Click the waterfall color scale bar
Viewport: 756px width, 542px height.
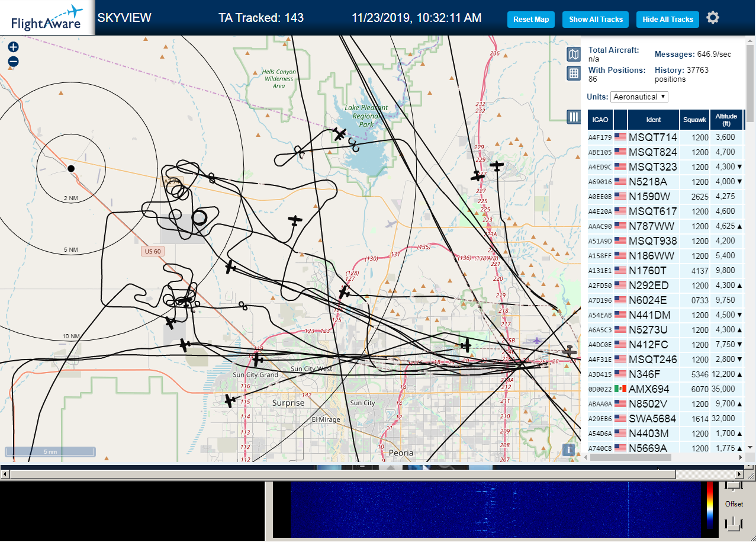(x=710, y=505)
